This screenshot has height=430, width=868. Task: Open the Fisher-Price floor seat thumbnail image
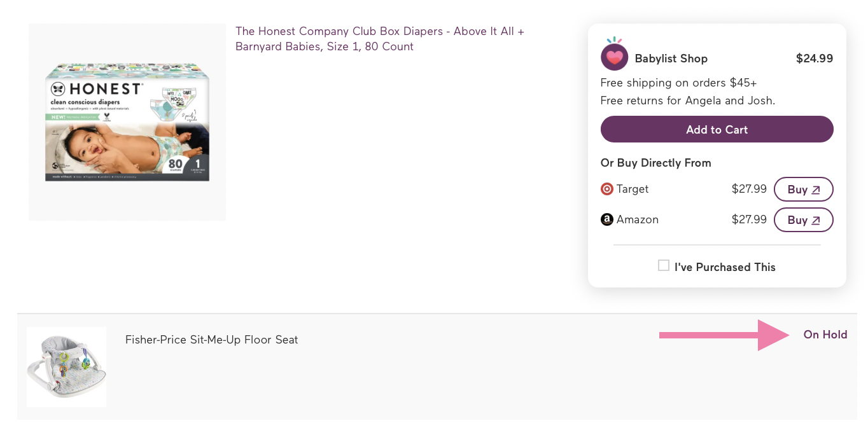pyautogui.click(x=66, y=366)
